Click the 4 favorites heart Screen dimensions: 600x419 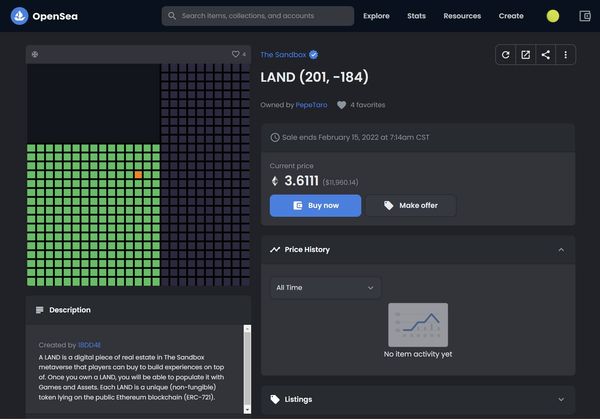342,105
